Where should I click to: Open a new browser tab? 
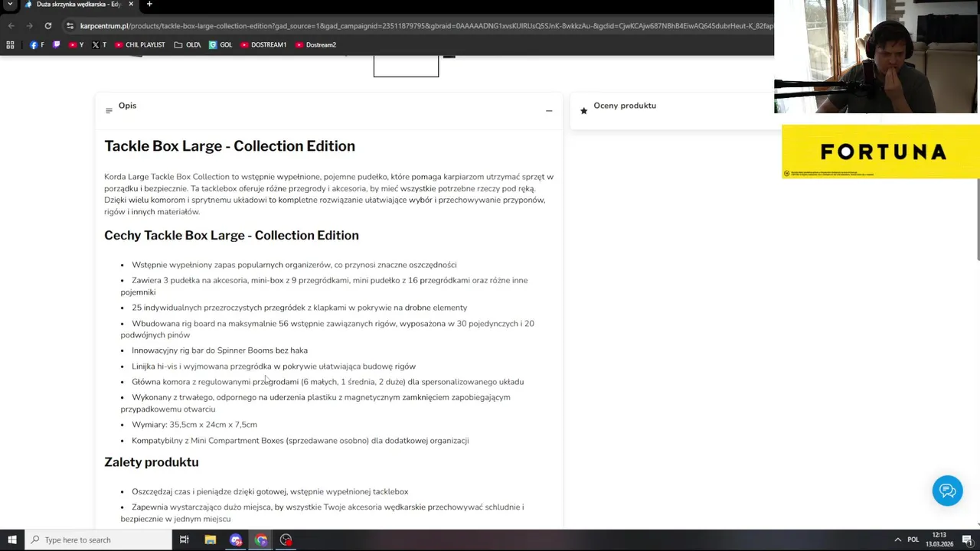[149, 5]
